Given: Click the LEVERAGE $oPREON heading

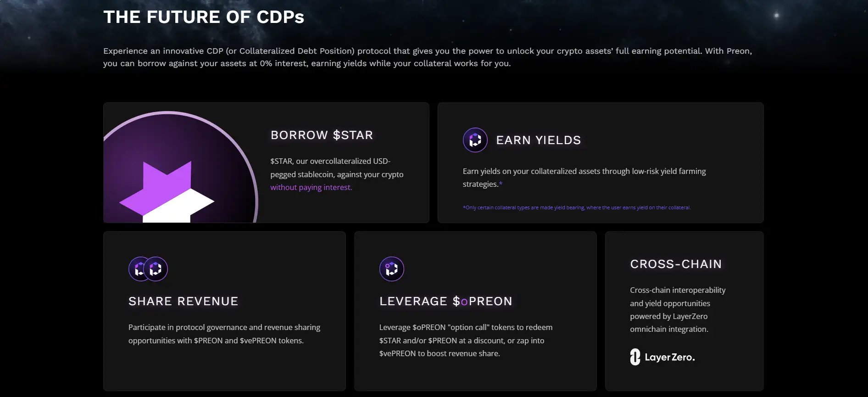Looking at the screenshot, I should pyautogui.click(x=445, y=301).
